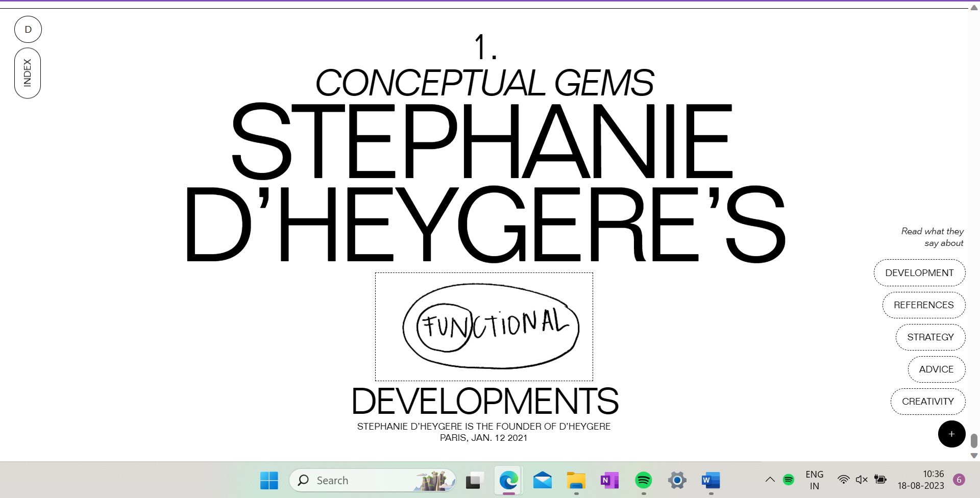
Task: Click the founder of D'HEYGERE subtitle line
Action: pyautogui.click(x=484, y=426)
